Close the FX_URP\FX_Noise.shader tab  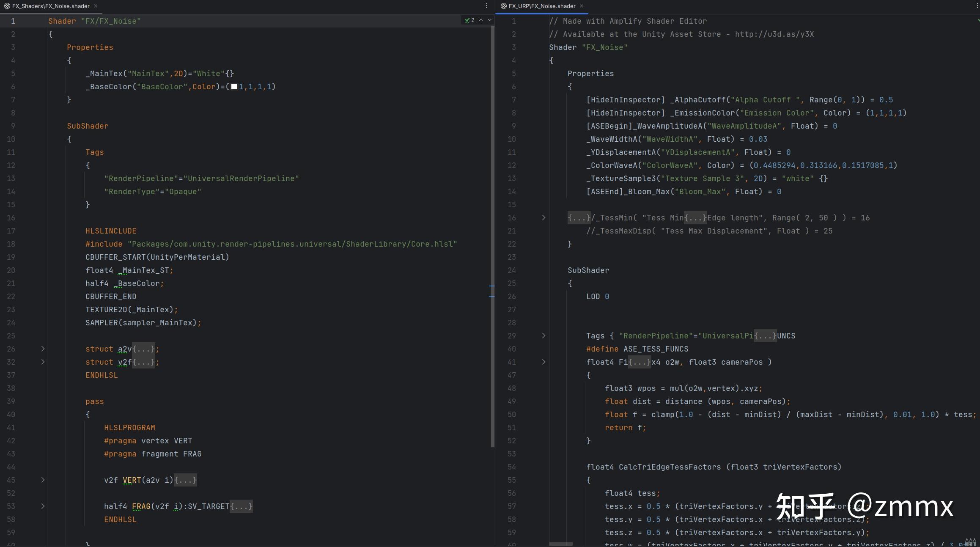pos(582,6)
